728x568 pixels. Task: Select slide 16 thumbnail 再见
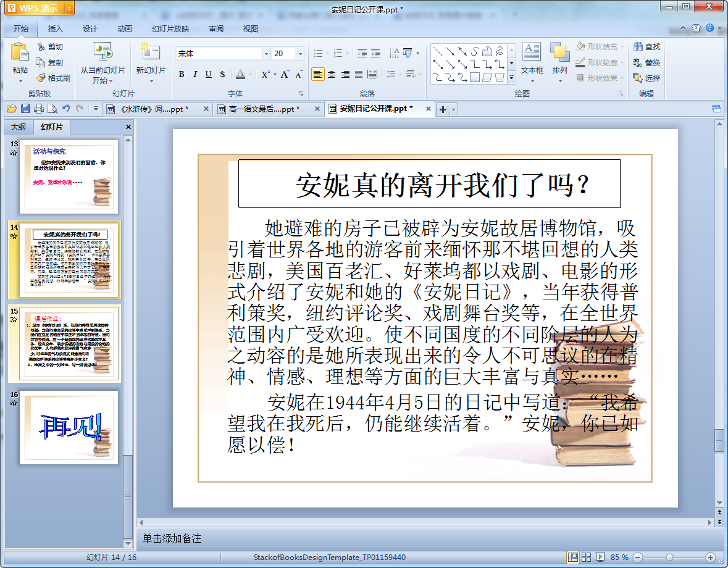click(69, 427)
